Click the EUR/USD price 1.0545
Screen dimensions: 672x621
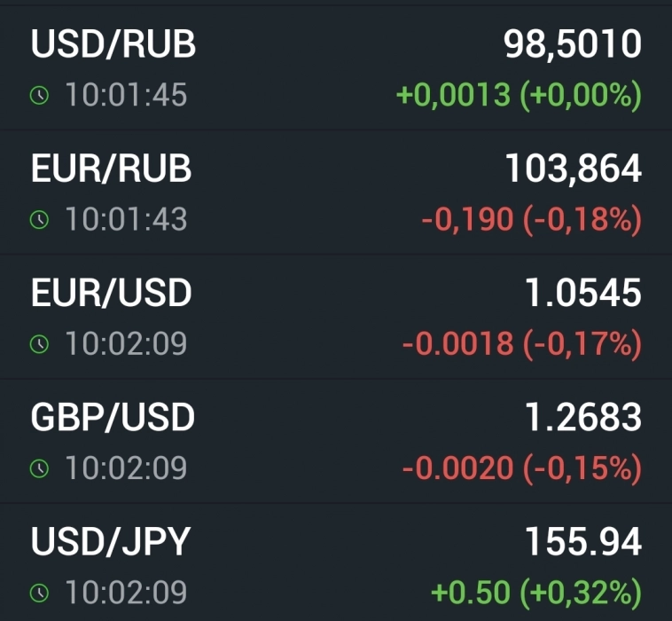[x=582, y=293]
